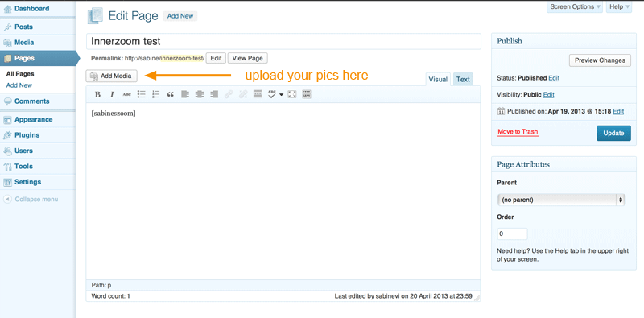Toggle distraction-free fullscreen mode
The width and height of the screenshot is (644, 318).
(292, 94)
